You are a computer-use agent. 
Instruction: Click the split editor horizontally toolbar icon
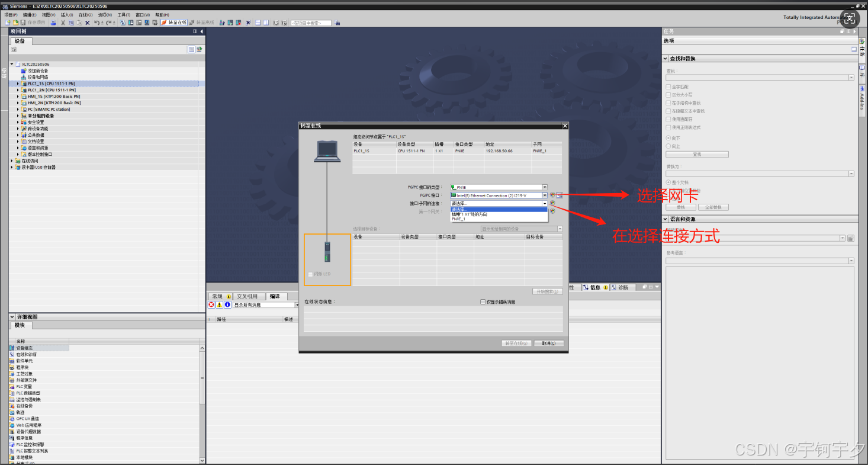pos(258,23)
